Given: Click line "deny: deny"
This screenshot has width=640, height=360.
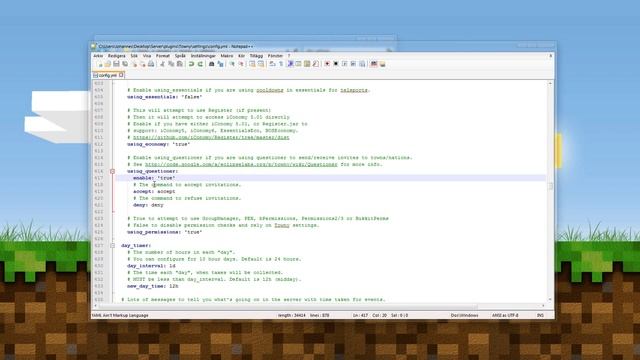Looking at the screenshot, I should click(148, 205).
